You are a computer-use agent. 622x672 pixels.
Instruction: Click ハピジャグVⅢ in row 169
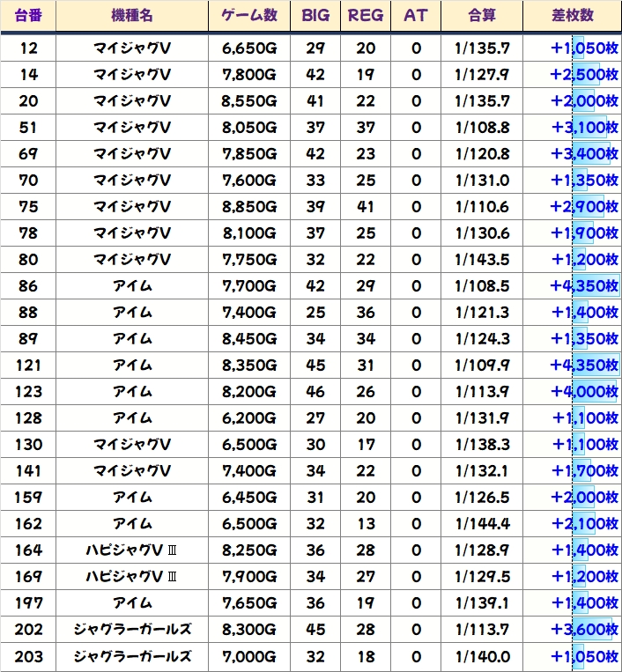click(131, 577)
